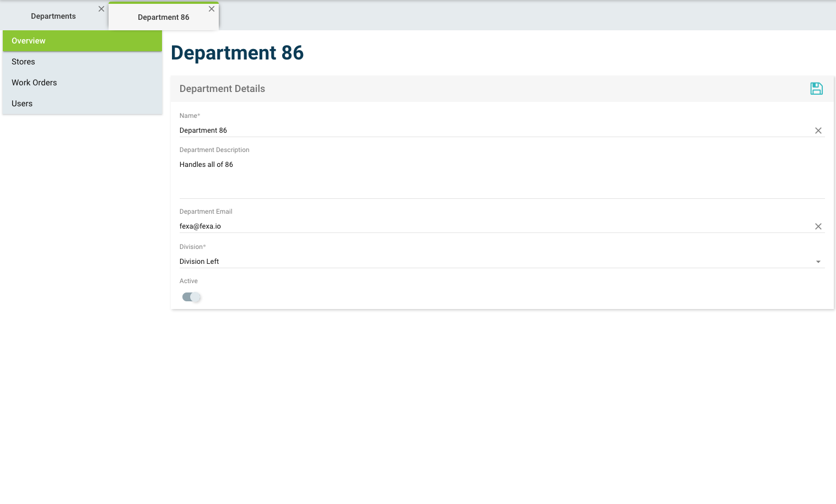This screenshot has width=836, height=504.
Task: Navigate to Work Orders section
Action: pos(34,83)
